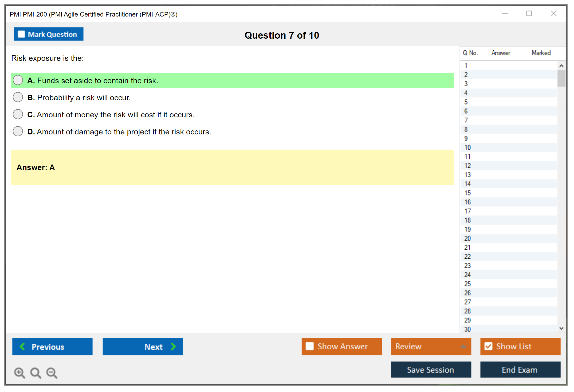Choose answer C about money cost
Screen dimensions: 574x392
click(18, 114)
